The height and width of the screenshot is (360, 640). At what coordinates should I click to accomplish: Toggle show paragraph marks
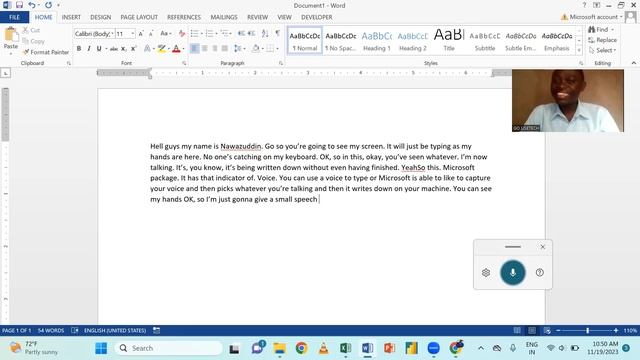click(x=278, y=33)
